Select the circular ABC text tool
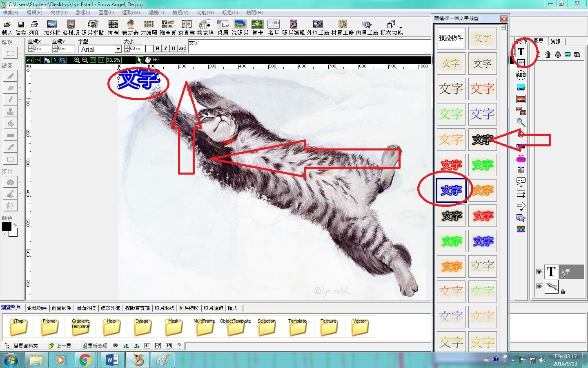 (521, 75)
